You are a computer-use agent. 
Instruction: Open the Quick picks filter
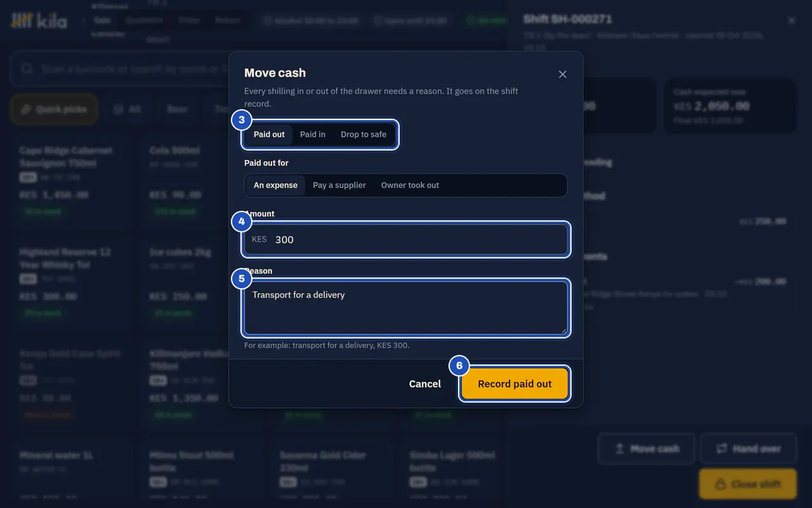[x=54, y=109]
